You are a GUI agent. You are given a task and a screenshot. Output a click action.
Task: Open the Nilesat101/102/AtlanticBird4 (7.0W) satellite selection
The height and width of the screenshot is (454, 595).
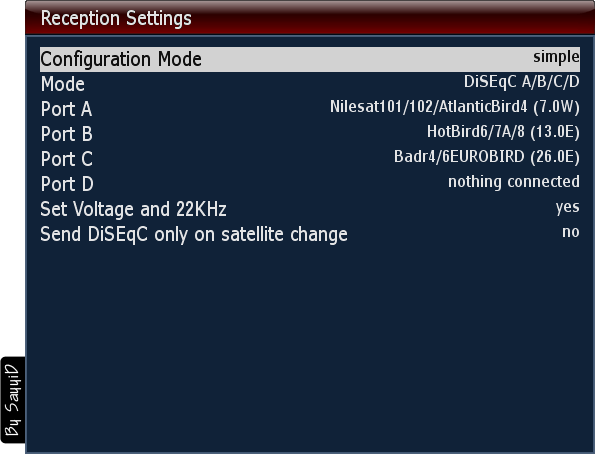point(455,107)
